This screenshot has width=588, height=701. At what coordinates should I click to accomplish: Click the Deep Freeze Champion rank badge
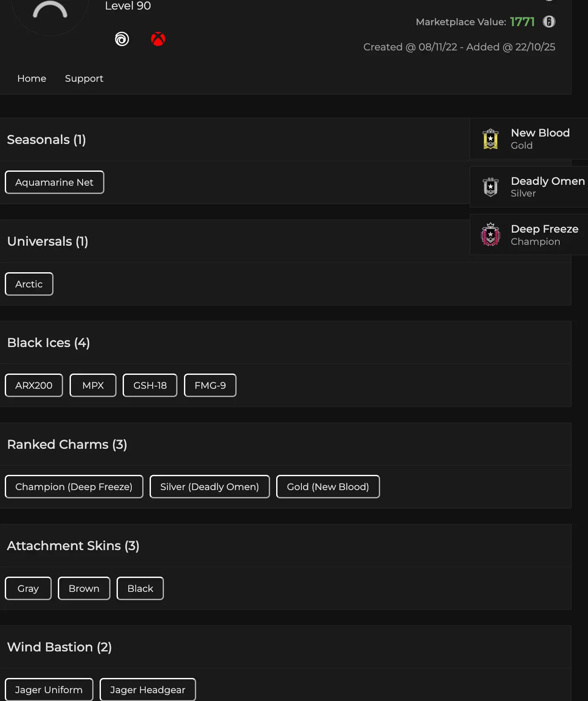point(491,235)
